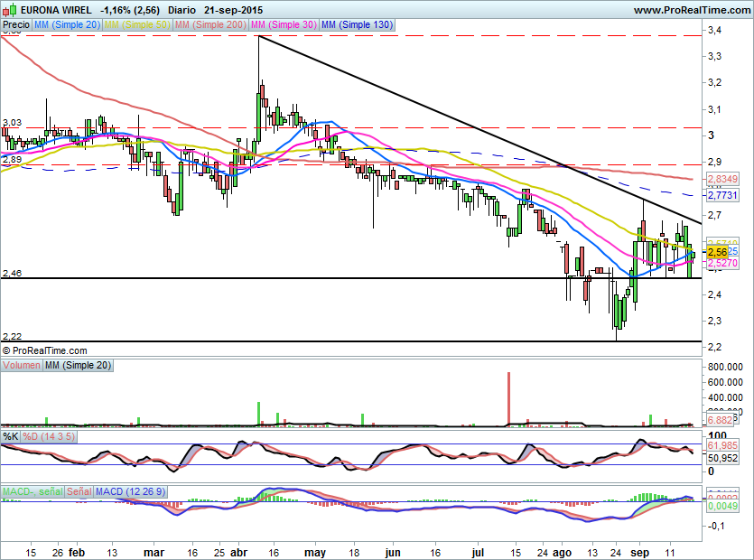This screenshot has width=754, height=560.
Task: Click the -0,1 MACD axis label
Action: pyautogui.click(x=714, y=526)
